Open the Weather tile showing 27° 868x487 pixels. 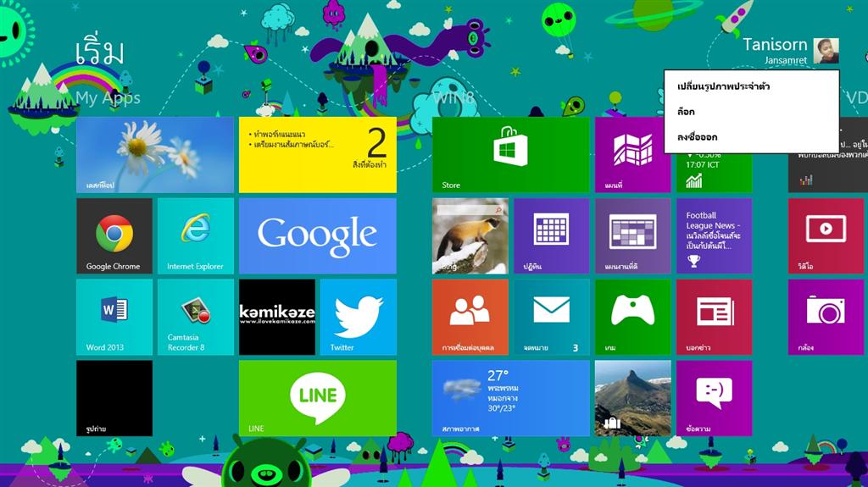point(511,398)
